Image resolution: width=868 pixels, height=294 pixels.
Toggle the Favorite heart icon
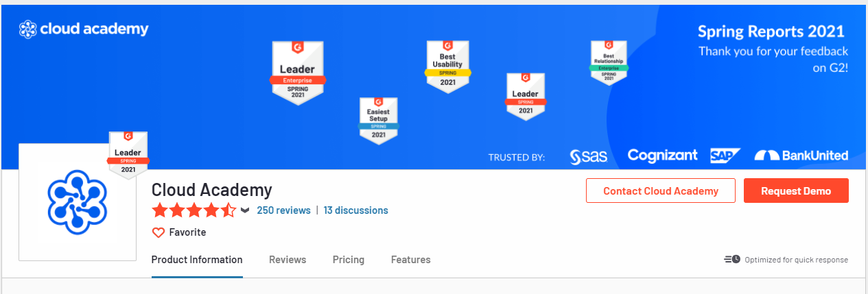(159, 232)
